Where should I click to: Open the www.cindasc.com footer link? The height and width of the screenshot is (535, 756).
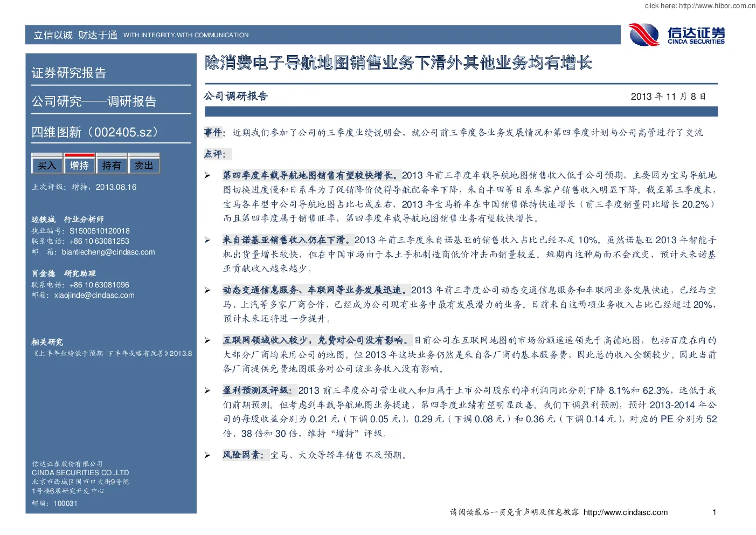click(626, 512)
